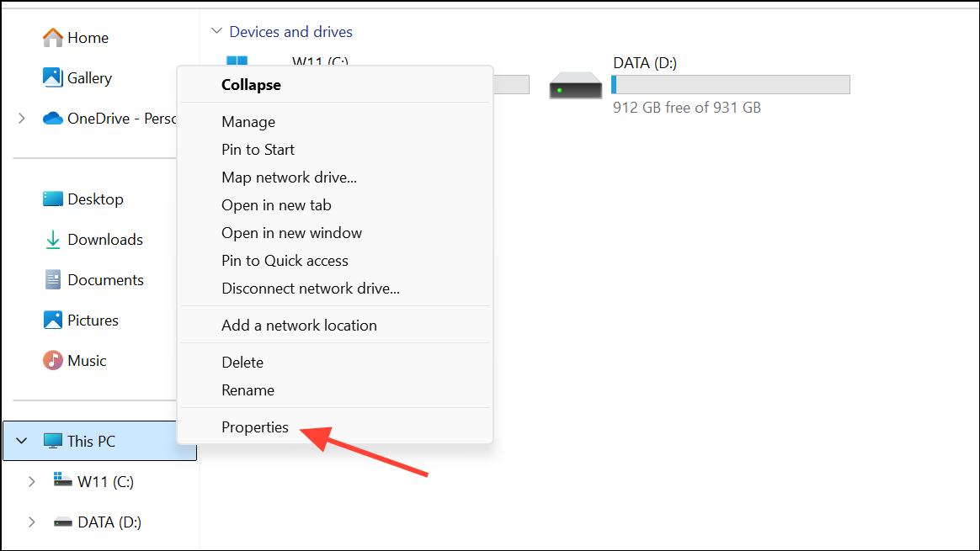980x551 pixels.
Task: Select W11 (C:) in the sidebar tree
Action: (105, 482)
